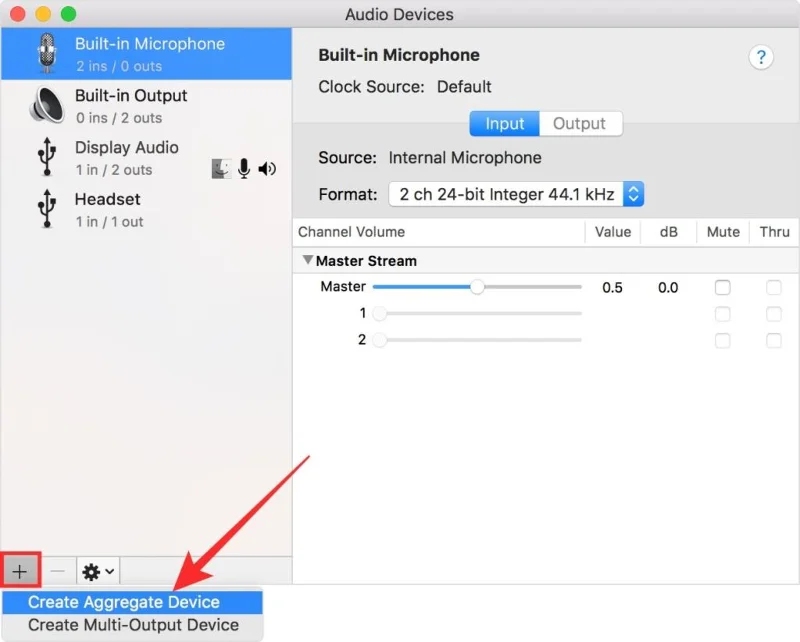The image size is (800, 642).
Task: Select Display Audio USB device icon
Action: click(46, 158)
